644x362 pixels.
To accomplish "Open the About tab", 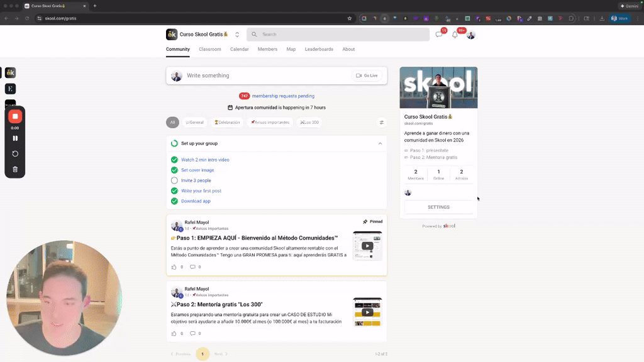I will tap(348, 49).
